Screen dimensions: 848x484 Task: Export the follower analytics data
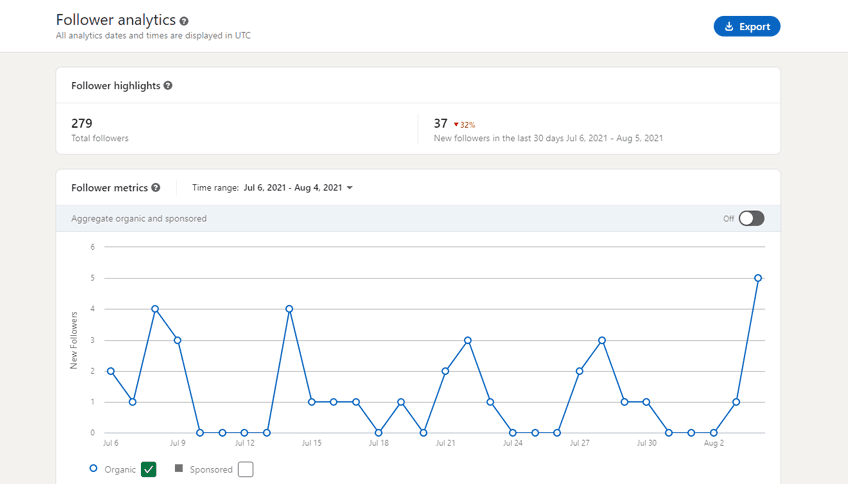pyautogui.click(x=747, y=27)
